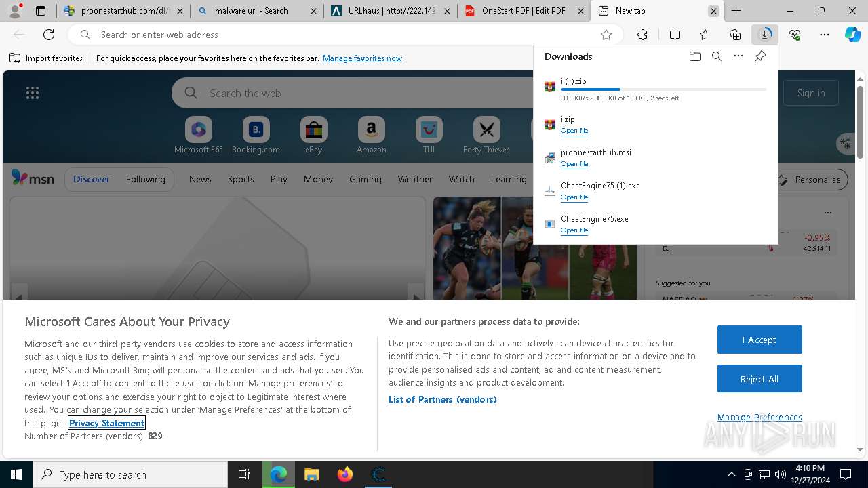Open File Explorer from taskbar

pos(311,474)
